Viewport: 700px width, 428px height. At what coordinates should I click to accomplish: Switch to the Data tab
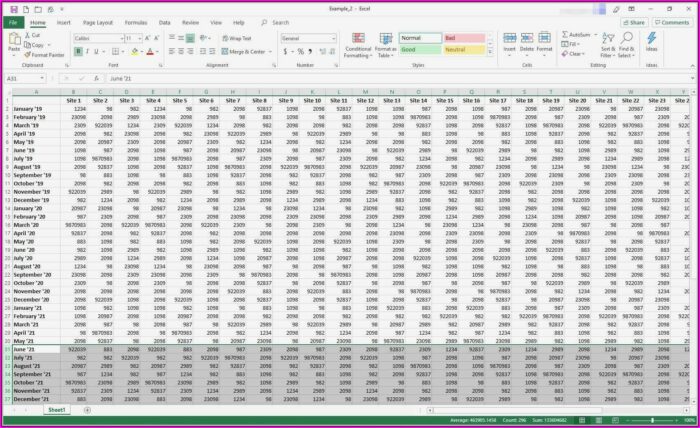164,22
